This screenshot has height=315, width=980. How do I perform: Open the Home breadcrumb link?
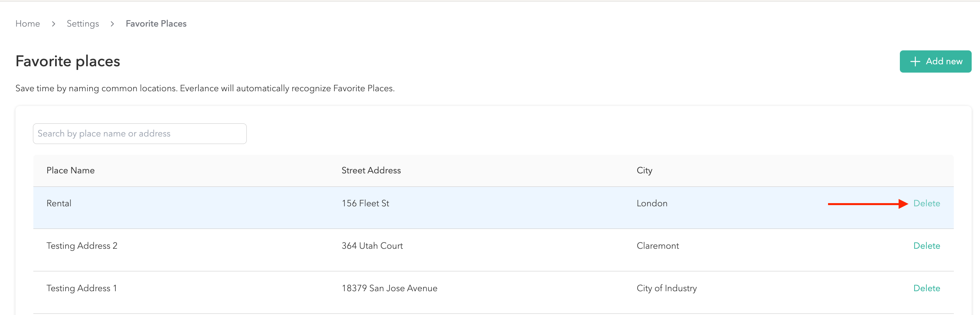(x=27, y=23)
